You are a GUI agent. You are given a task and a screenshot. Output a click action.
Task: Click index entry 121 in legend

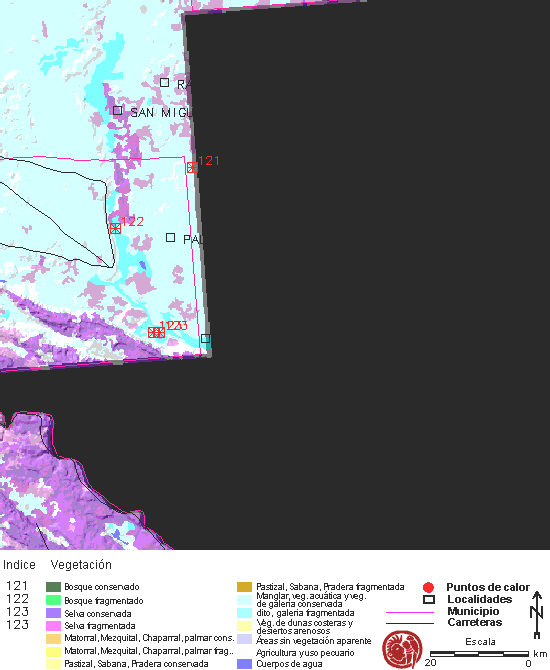(x=17, y=586)
